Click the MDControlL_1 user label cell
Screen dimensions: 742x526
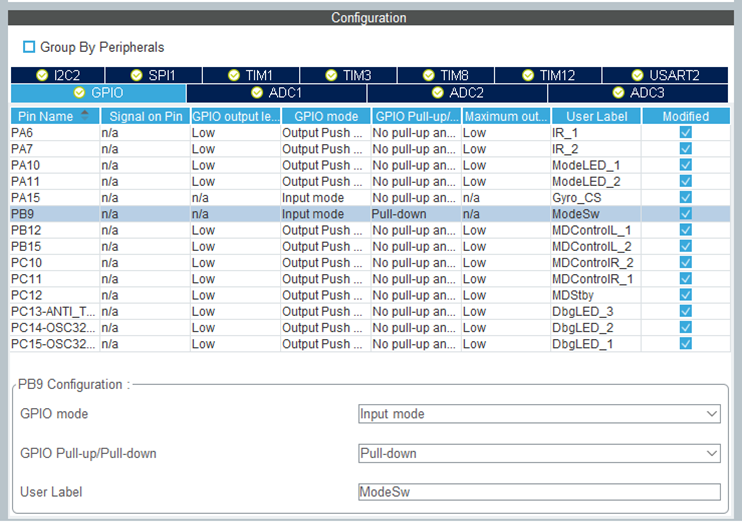coord(596,230)
